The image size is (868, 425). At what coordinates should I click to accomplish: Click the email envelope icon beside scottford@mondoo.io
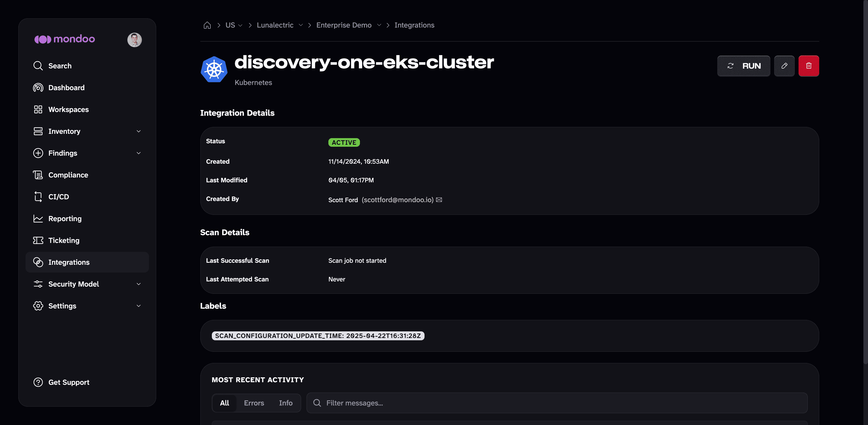[439, 200]
